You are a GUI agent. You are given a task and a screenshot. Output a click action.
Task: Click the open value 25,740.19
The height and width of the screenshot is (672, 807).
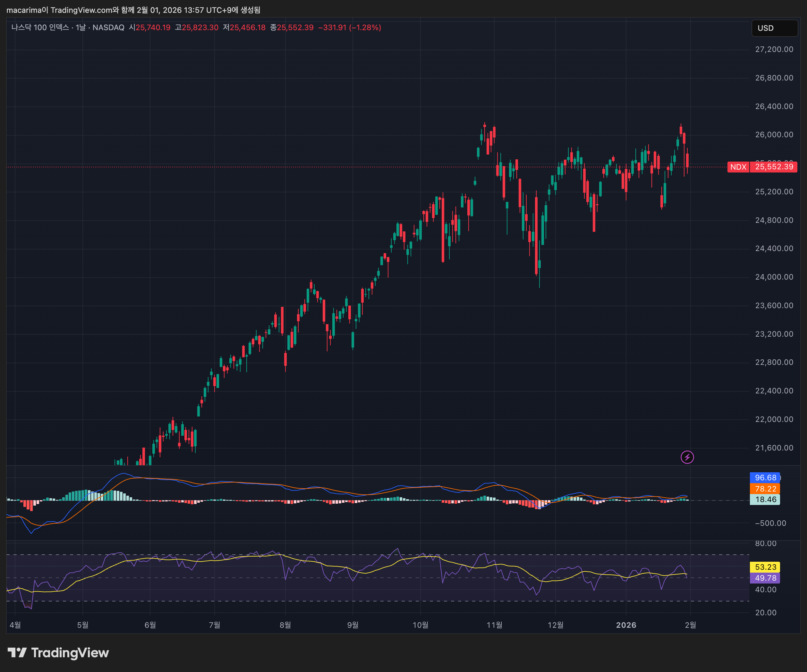point(153,28)
